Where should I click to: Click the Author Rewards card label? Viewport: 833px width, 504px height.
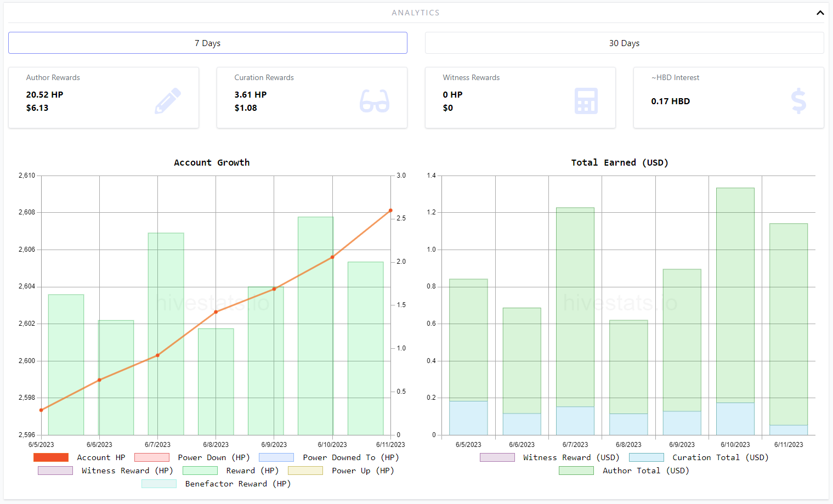53,77
